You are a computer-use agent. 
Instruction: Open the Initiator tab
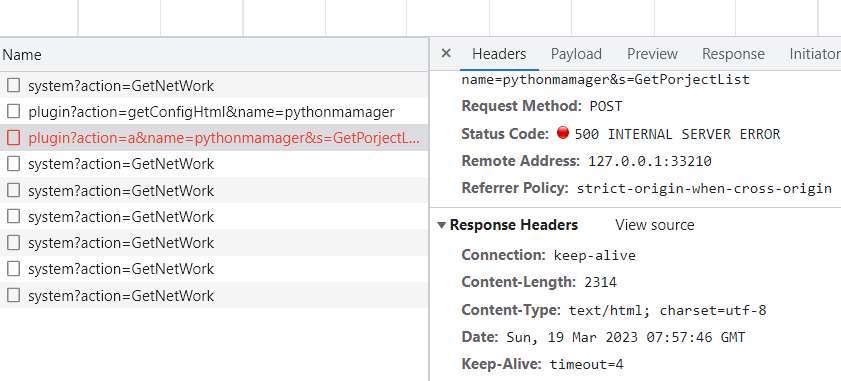pyautogui.click(x=815, y=54)
